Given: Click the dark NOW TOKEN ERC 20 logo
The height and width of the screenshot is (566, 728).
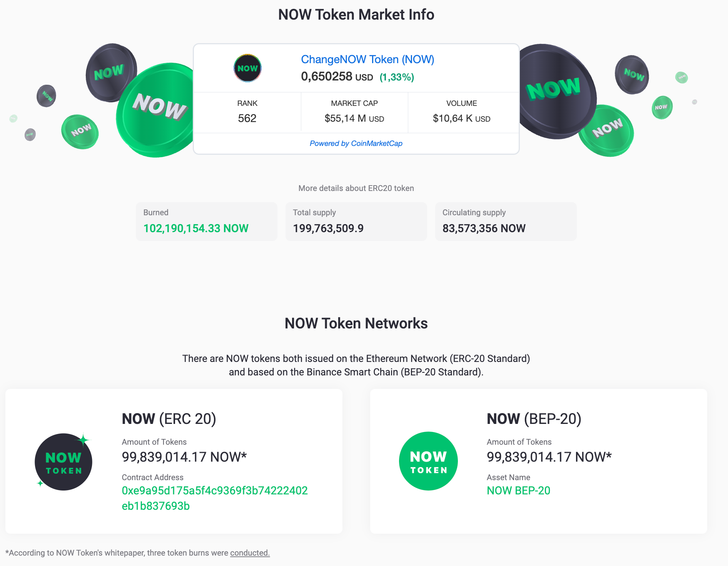Looking at the screenshot, I should (63, 462).
